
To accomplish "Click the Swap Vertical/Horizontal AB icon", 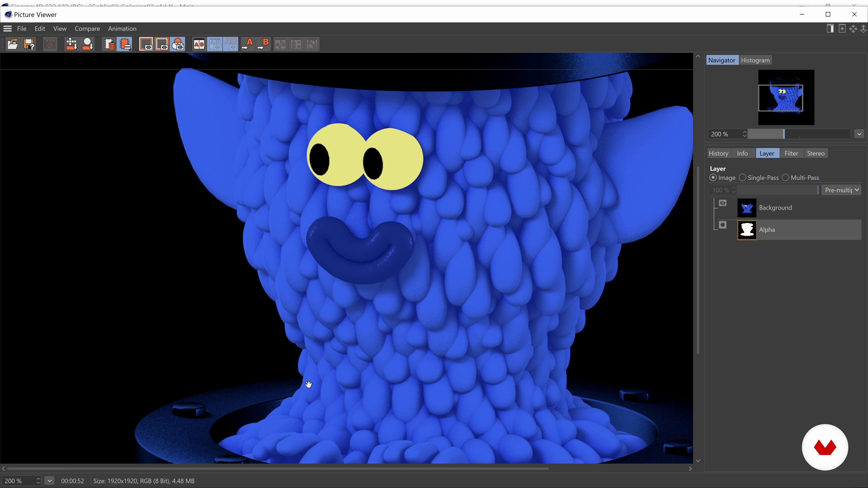I will (x=312, y=45).
